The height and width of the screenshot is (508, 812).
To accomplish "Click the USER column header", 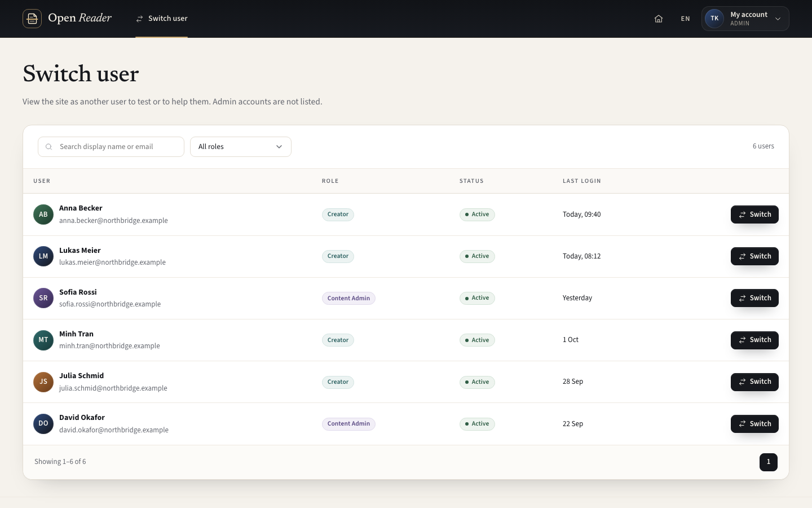I will 42,181.
